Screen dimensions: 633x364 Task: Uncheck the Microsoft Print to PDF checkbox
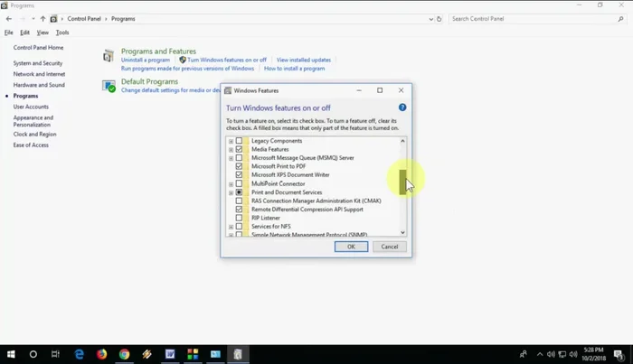tap(239, 166)
